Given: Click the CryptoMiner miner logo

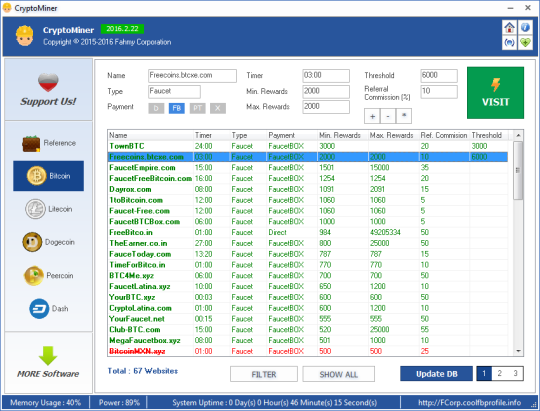Looking at the screenshot, I should [24, 35].
